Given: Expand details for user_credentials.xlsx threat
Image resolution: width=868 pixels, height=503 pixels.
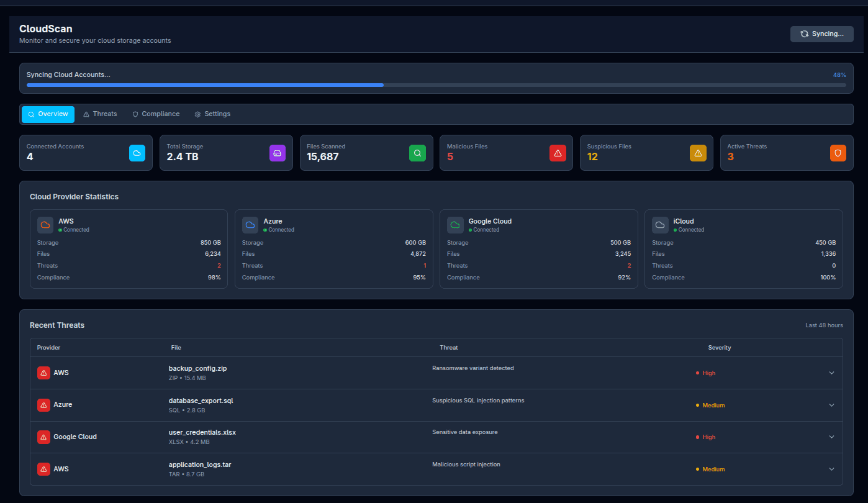Looking at the screenshot, I should (831, 437).
